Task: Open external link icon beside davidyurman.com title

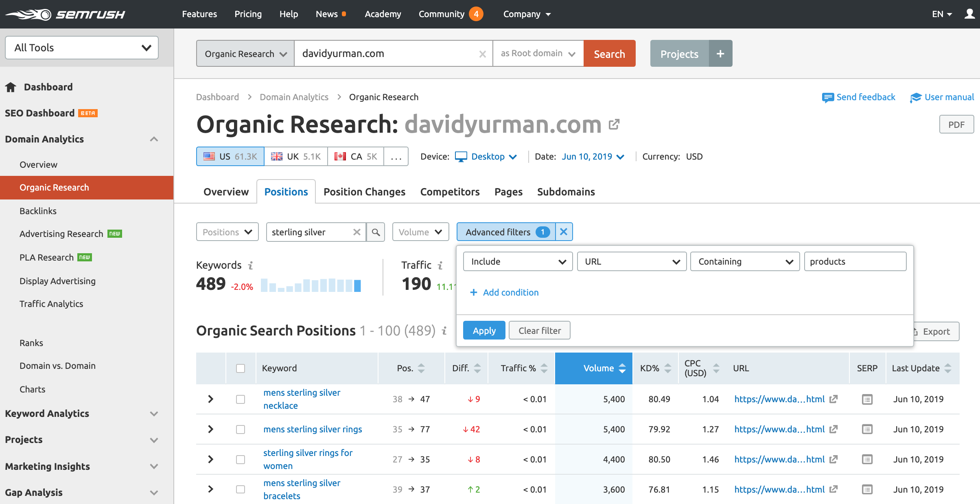Action: (614, 124)
